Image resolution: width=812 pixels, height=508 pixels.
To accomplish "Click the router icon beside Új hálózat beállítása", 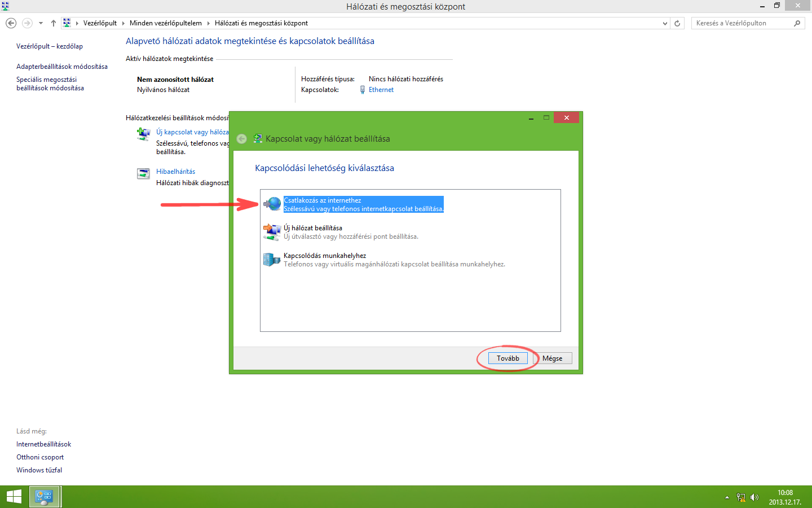I will [272, 231].
